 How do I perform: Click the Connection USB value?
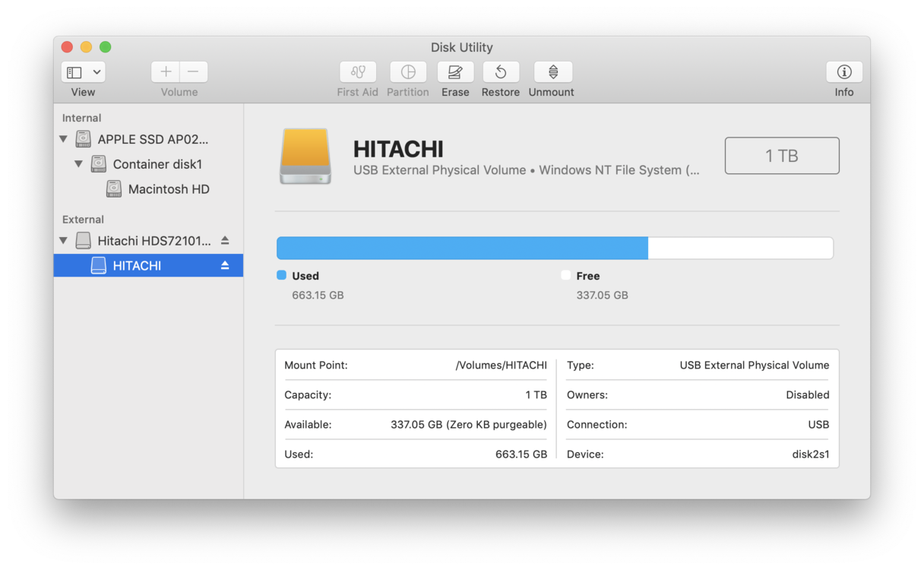coord(818,425)
